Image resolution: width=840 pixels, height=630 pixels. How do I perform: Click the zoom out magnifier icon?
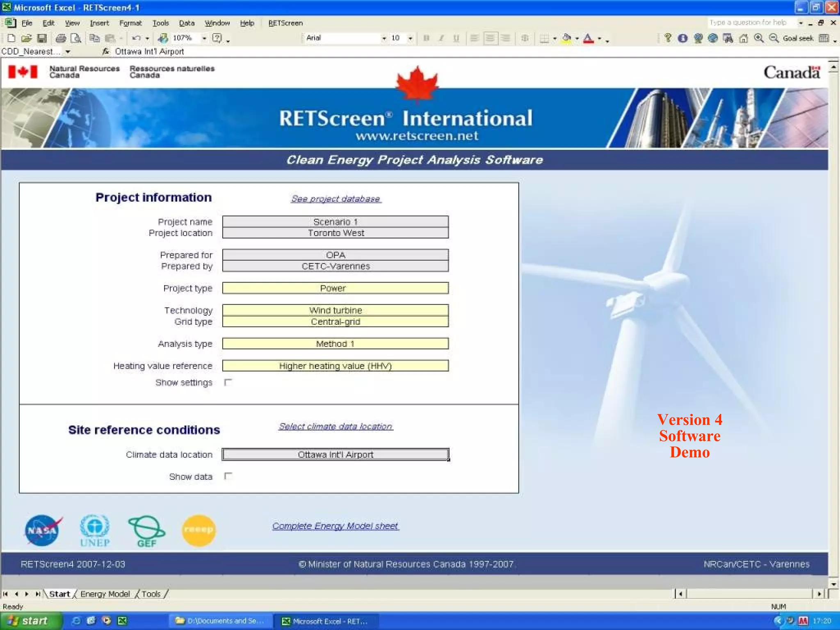pyautogui.click(x=774, y=38)
